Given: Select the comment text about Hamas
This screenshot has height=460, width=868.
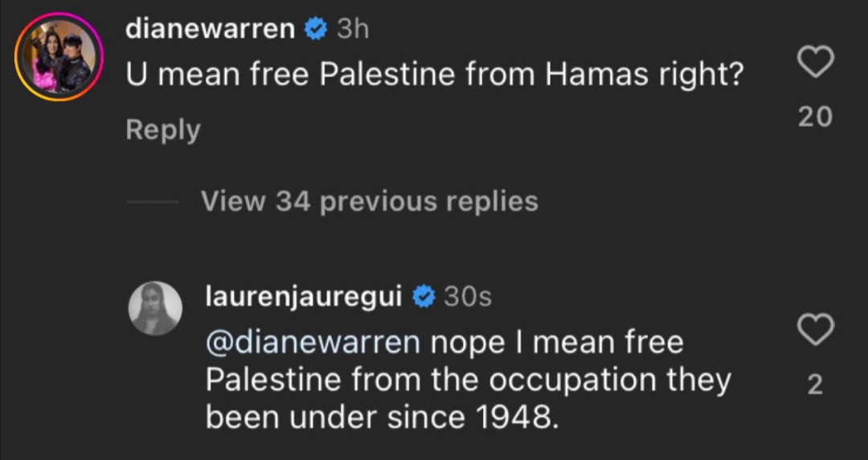Looking at the screenshot, I should tap(434, 76).
